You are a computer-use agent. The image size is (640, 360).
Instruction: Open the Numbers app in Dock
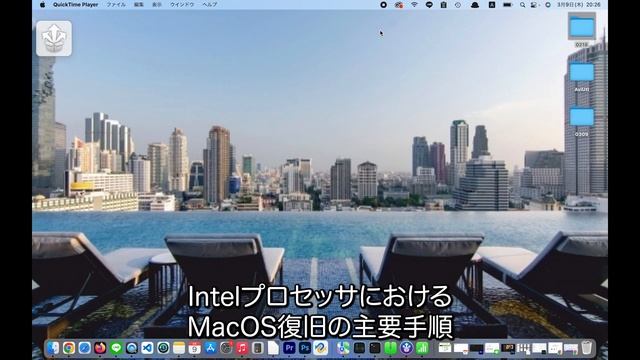(422, 348)
